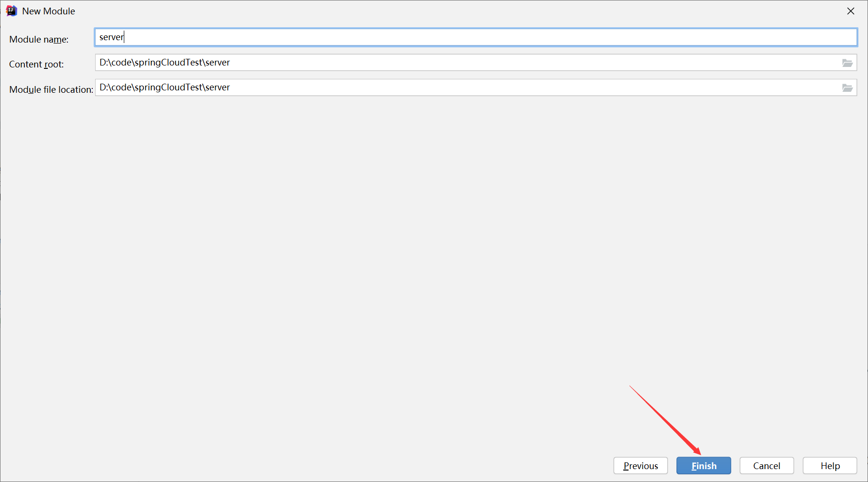Viewport: 868px width, 482px height.
Task: Click the 'Module name:' label
Action: click(x=39, y=40)
